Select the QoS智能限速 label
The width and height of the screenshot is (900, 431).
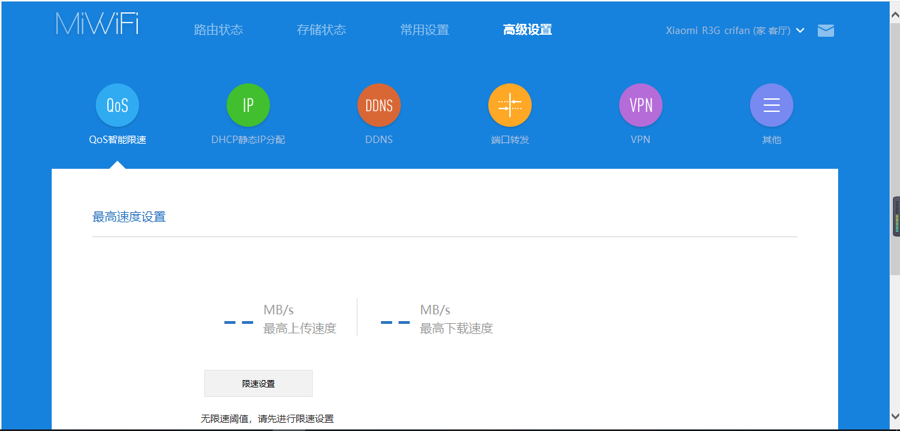coord(117,139)
